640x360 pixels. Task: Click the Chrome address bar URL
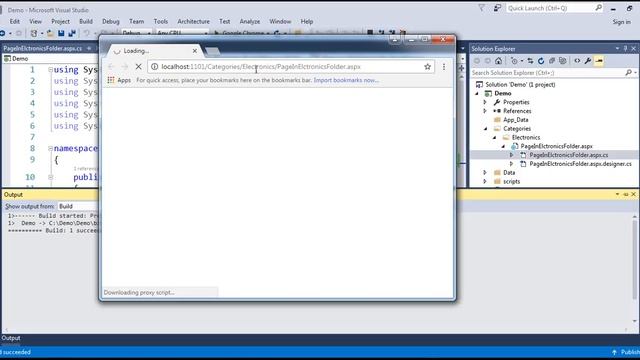261,67
